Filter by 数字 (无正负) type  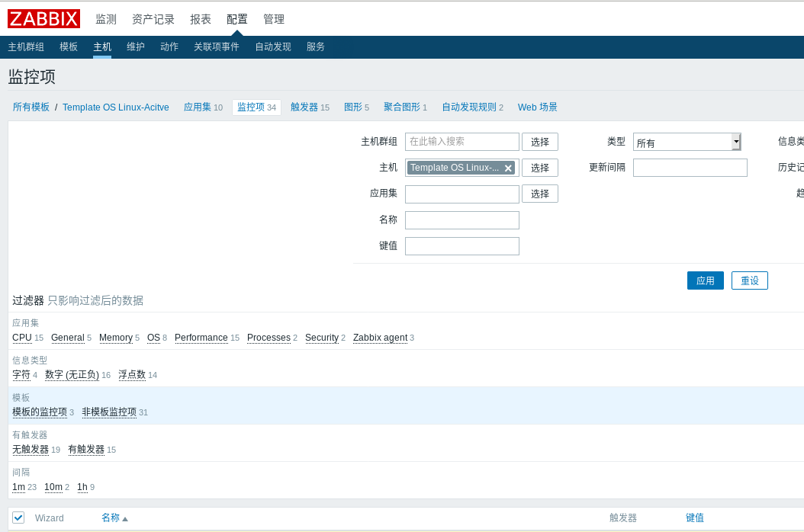pos(72,375)
